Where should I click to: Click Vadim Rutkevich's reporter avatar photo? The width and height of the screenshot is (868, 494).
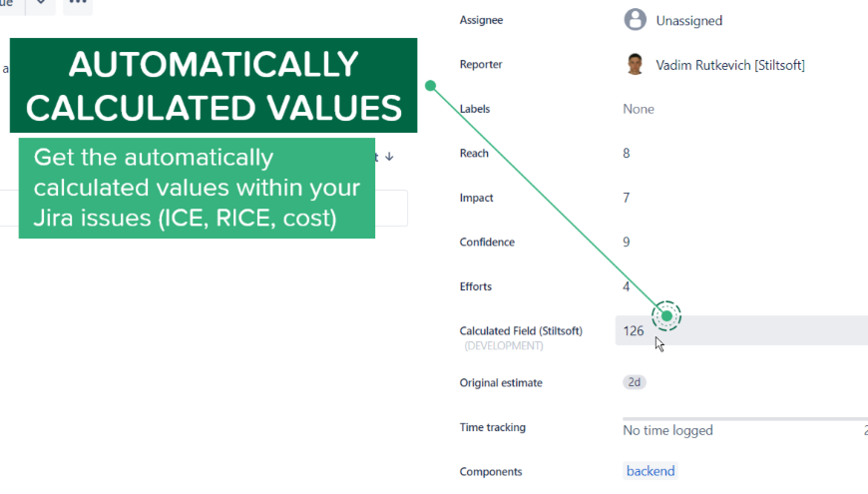pyautogui.click(x=635, y=64)
